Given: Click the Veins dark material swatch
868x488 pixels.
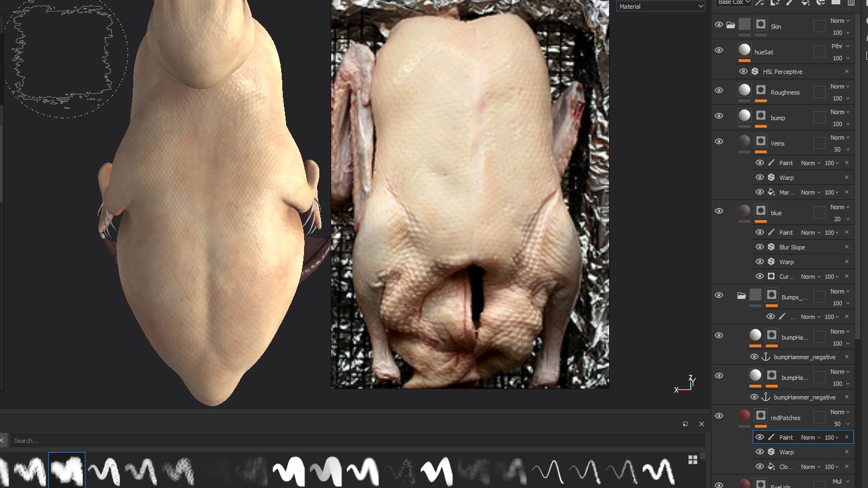Looking at the screenshot, I should coord(745,141).
